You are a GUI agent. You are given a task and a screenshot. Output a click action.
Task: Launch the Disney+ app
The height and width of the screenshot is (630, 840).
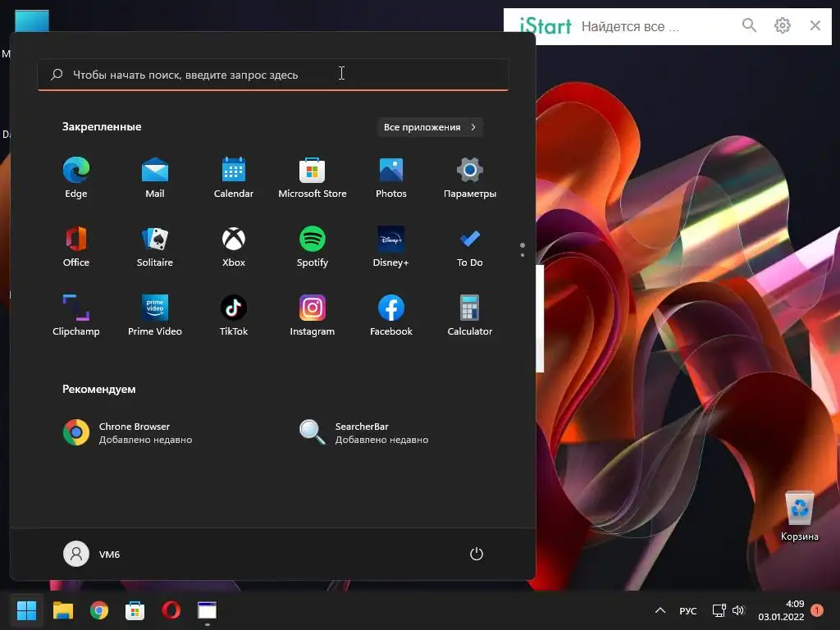[x=391, y=246]
